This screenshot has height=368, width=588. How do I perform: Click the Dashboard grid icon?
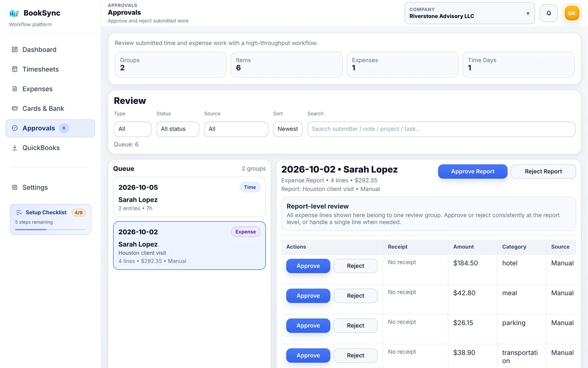tap(15, 49)
